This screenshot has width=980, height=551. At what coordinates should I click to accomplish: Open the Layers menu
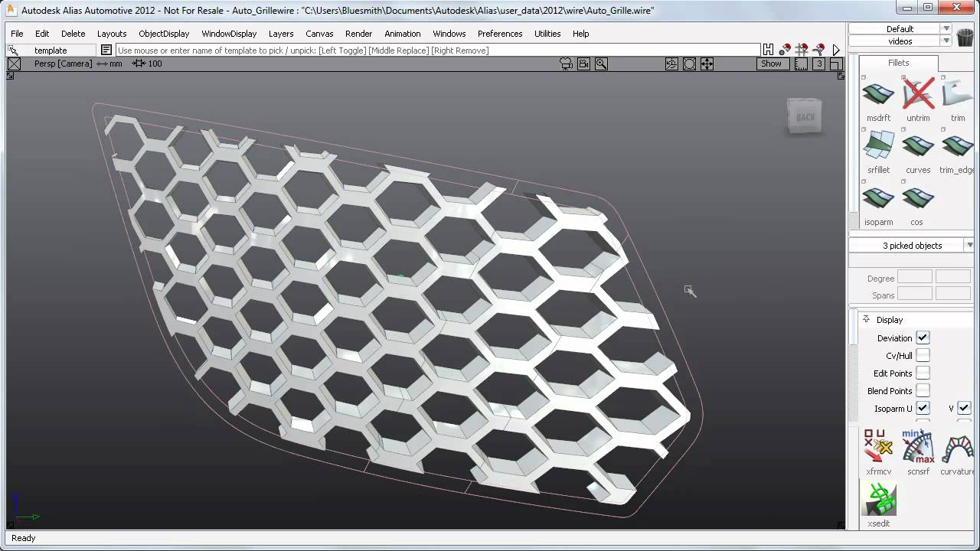[281, 34]
